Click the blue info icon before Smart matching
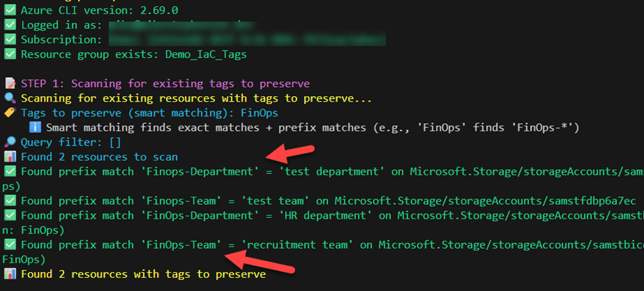The height and width of the screenshot is (291, 644). tap(35, 127)
